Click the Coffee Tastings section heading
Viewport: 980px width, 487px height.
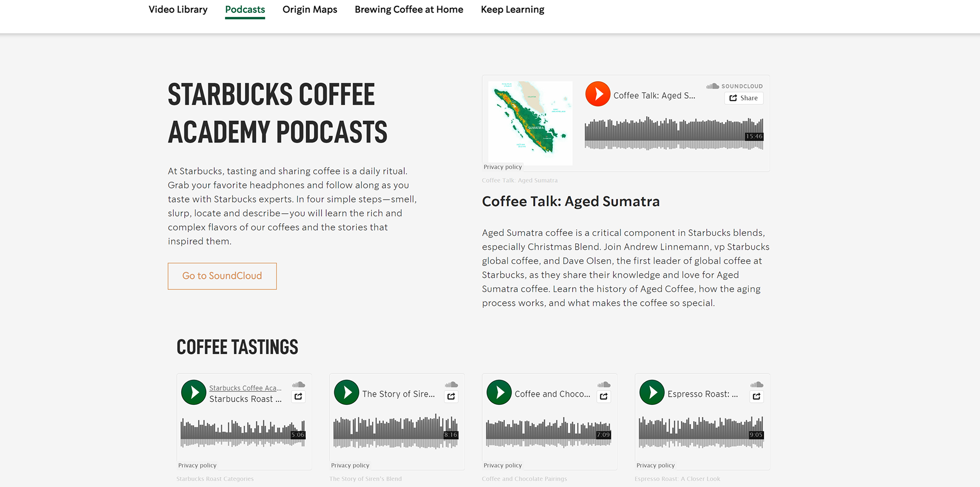click(x=237, y=347)
